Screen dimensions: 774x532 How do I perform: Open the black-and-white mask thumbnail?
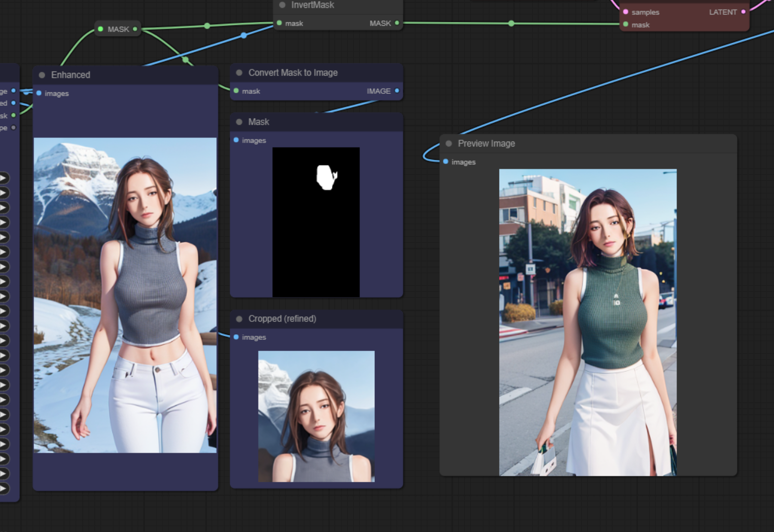(316, 222)
